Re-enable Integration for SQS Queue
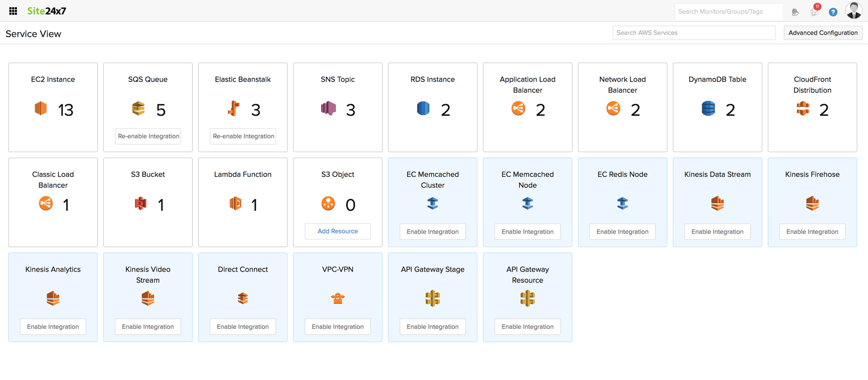The width and height of the screenshot is (868, 380). tap(148, 136)
